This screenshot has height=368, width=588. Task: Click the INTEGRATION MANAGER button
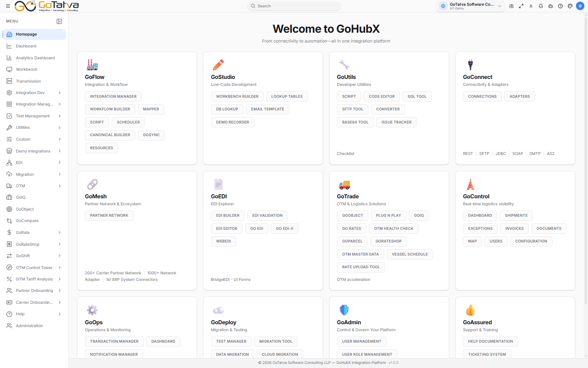coord(113,96)
